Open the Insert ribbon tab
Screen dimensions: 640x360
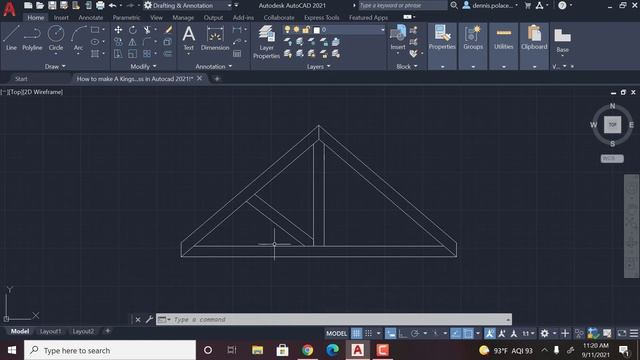(x=61, y=18)
